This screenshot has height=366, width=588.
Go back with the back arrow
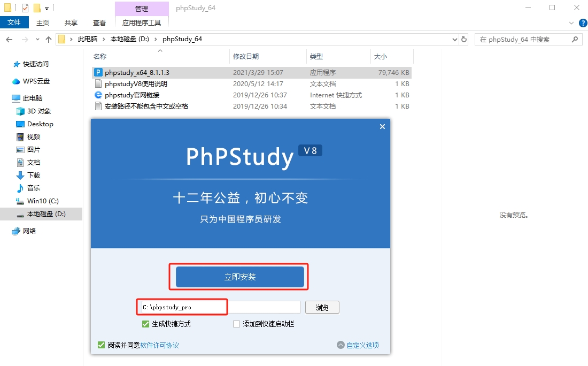[10, 40]
